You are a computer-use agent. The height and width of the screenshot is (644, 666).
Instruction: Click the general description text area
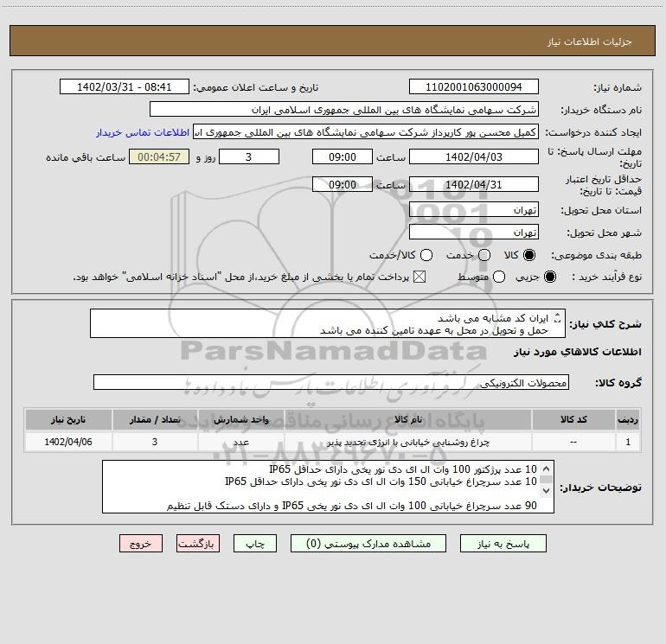(328, 323)
